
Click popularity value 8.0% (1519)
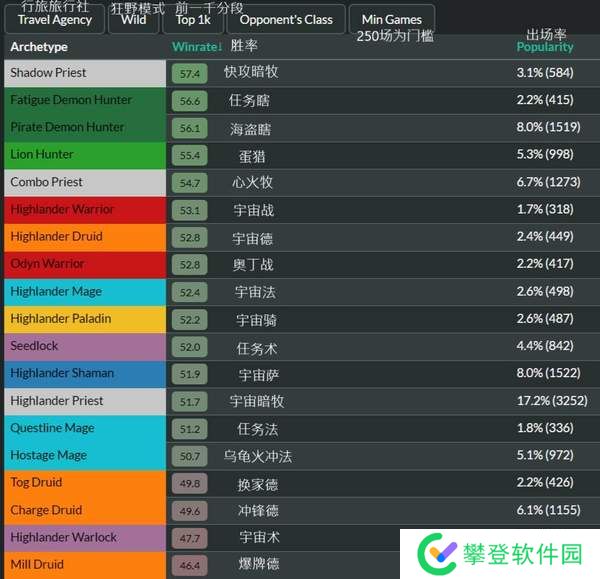pyautogui.click(x=548, y=127)
